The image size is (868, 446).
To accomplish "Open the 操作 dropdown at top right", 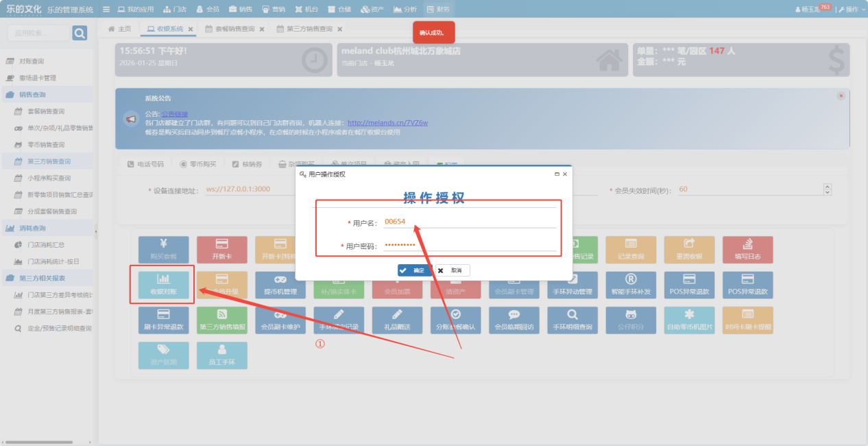I will click(851, 10).
